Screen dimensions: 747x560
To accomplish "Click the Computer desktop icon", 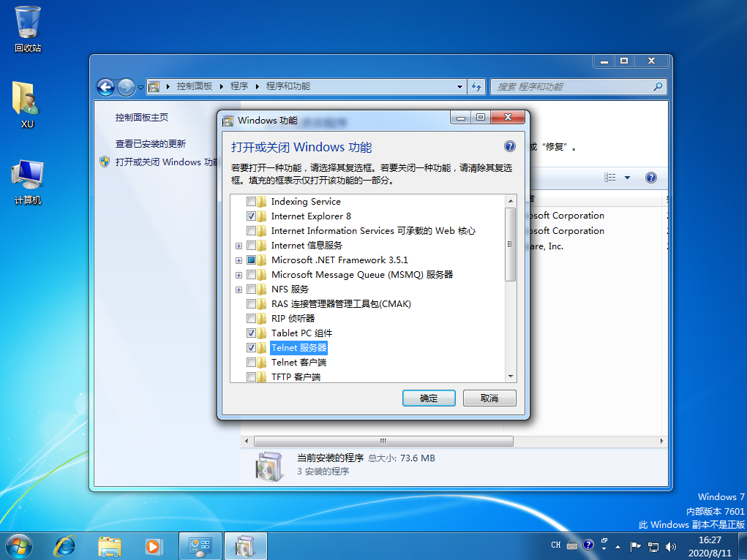I will [x=27, y=175].
